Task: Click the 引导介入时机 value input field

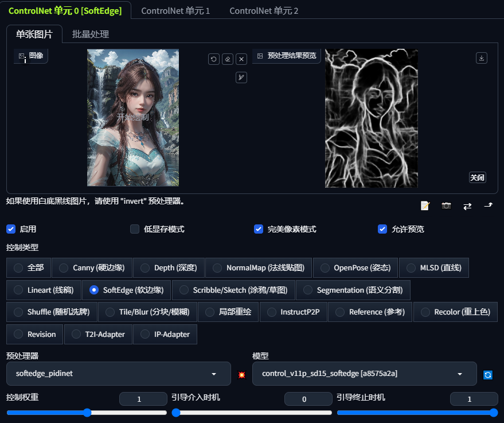Action: tap(308, 399)
